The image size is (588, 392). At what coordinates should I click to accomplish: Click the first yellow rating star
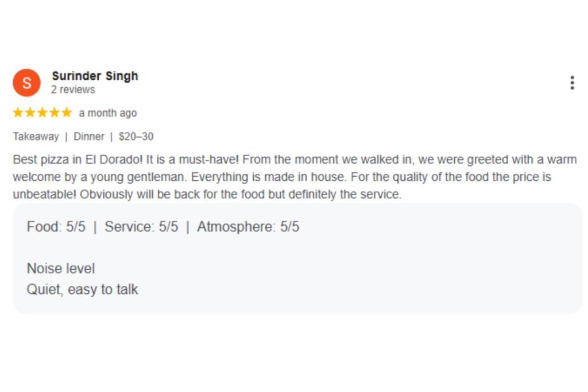pos(18,112)
